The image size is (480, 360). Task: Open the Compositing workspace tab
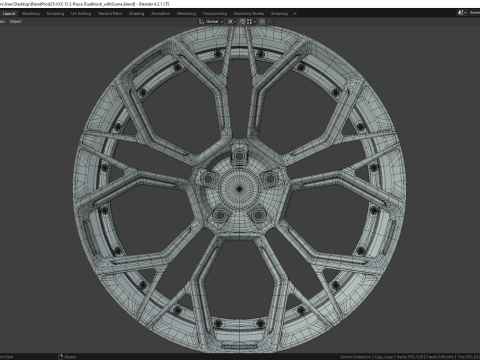click(x=215, y=14)
